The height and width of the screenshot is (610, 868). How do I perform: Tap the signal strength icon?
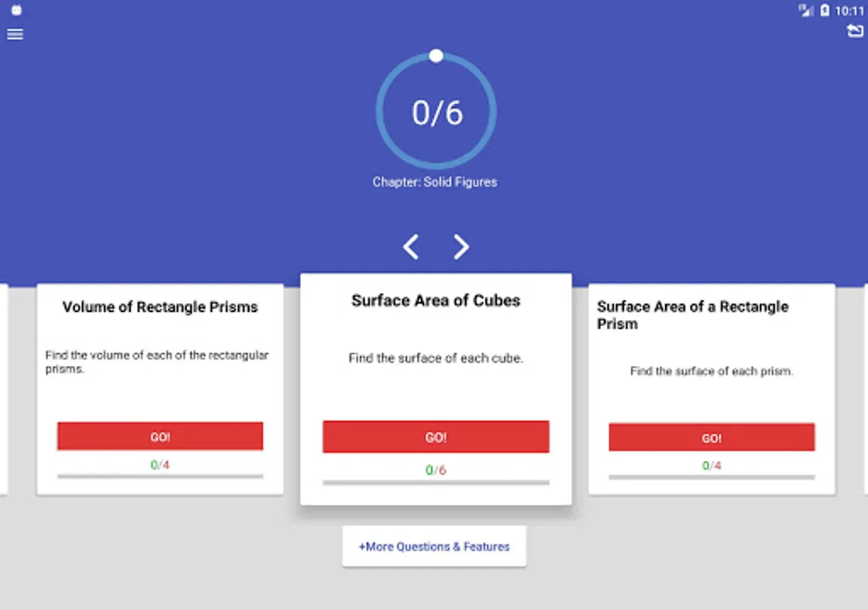[806, 10]
